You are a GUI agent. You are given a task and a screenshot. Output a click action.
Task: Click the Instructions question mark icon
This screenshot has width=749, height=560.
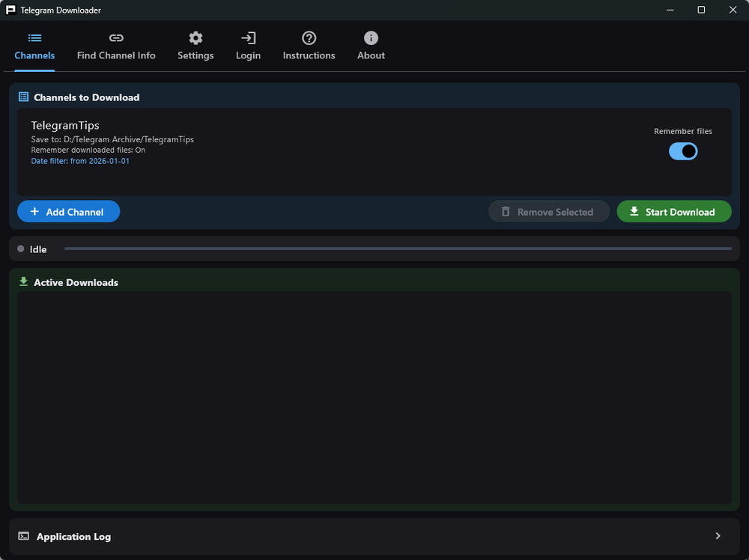click(309, 37)
